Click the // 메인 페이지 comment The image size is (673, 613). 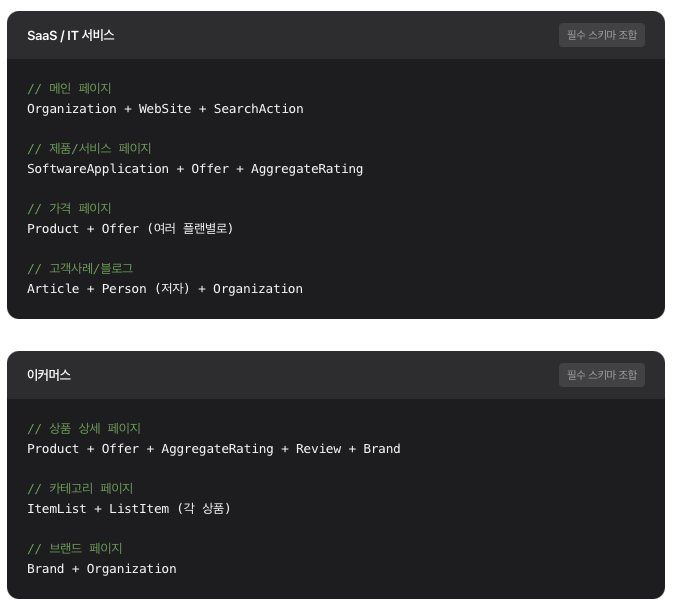pos(69,88)
